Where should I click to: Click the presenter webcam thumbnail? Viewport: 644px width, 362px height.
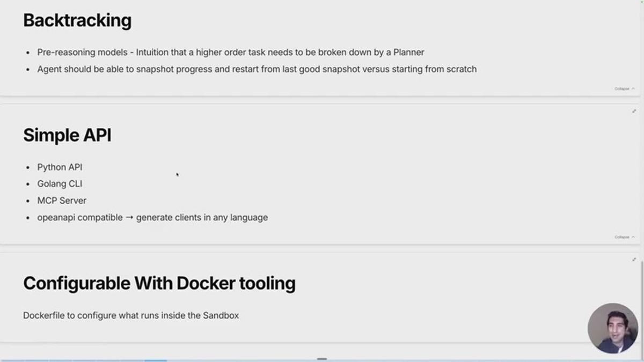pyautogui.click(x=613, y=328)
